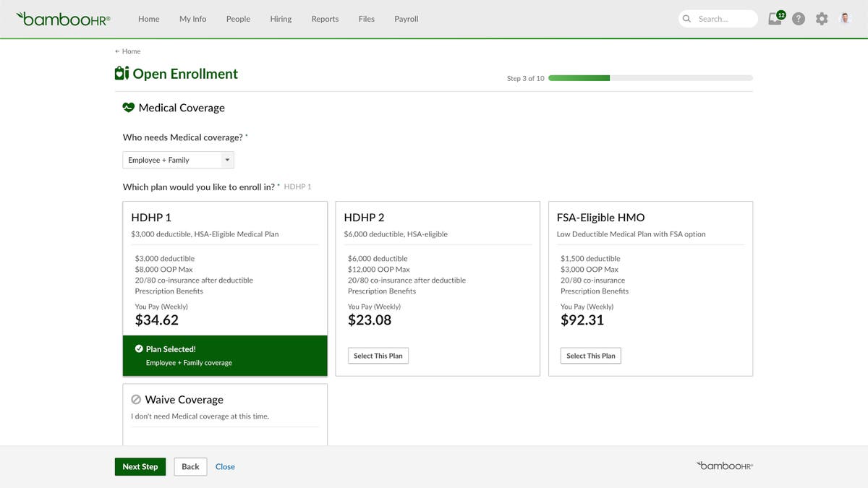Open the Who needs Medical coverage dropdown

pos(178,159)
